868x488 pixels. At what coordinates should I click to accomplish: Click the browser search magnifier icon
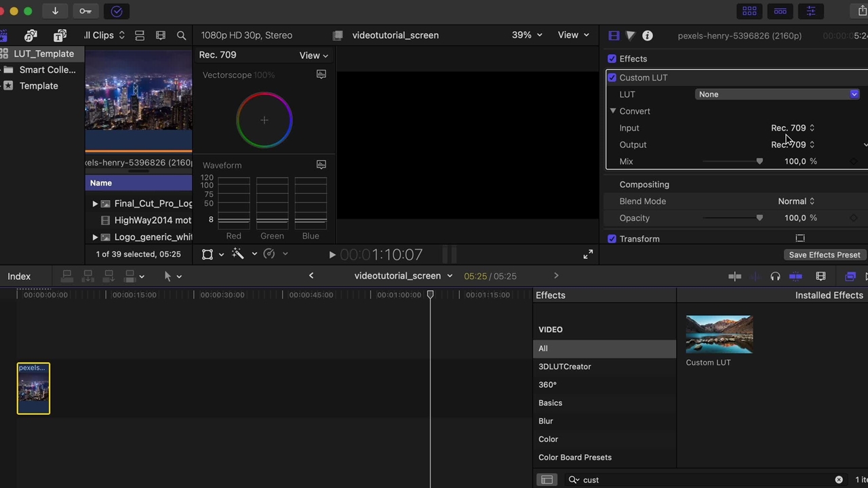tap(181, 35)
